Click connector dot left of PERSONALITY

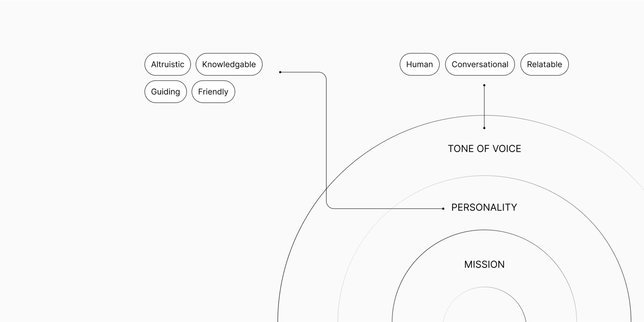click(x=443, y=209)
